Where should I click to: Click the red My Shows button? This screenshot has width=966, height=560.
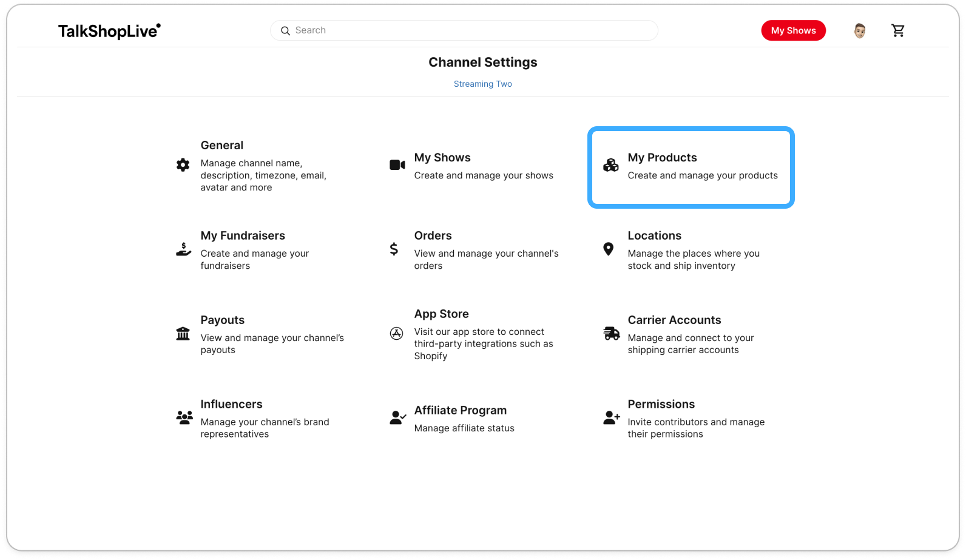click(x=793, y=30)
